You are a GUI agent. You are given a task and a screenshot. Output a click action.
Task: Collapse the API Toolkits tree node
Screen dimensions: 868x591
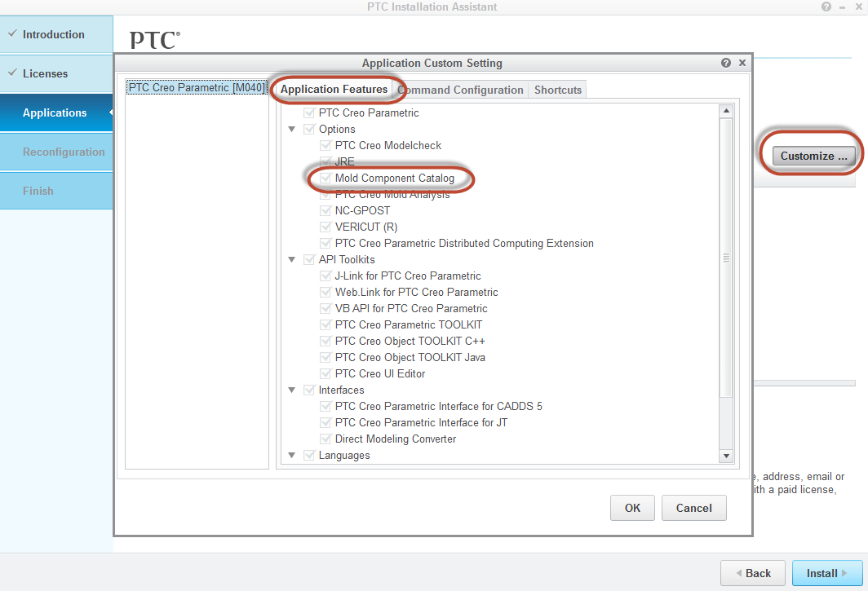coord(292,259)
